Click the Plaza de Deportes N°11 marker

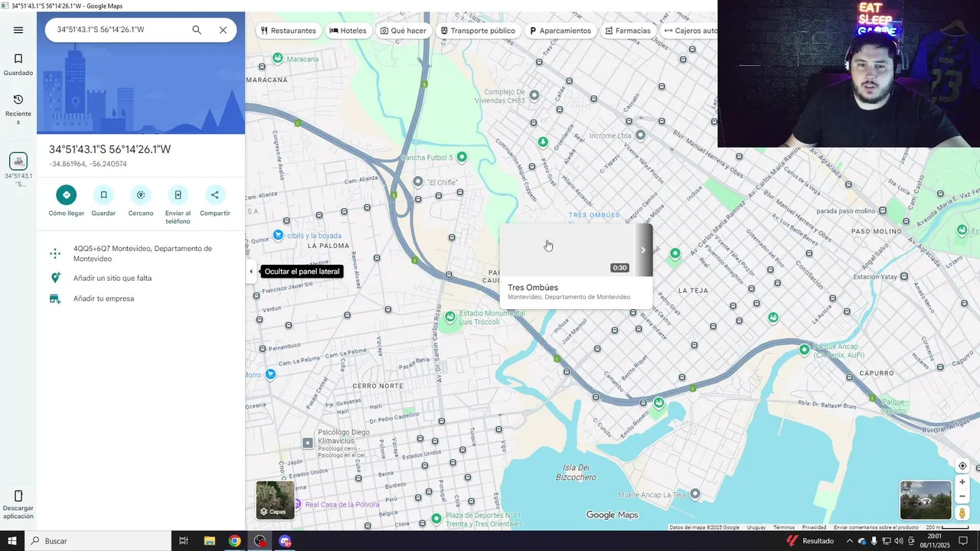436,518
